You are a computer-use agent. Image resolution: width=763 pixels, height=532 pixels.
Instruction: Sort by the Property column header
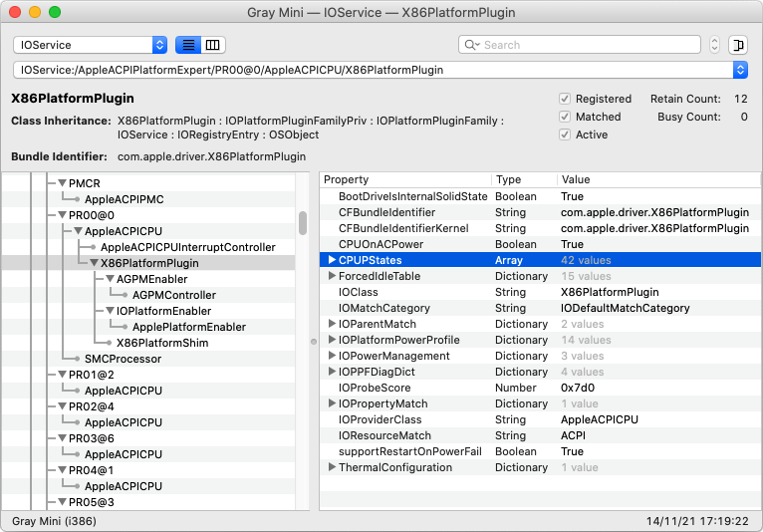pos(405,179)
